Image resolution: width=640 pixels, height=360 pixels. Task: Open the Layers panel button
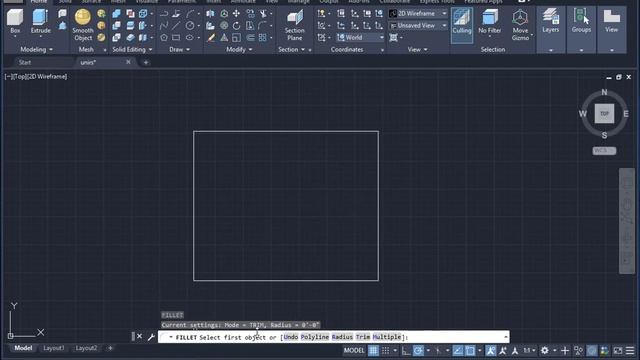pos(551,21)
